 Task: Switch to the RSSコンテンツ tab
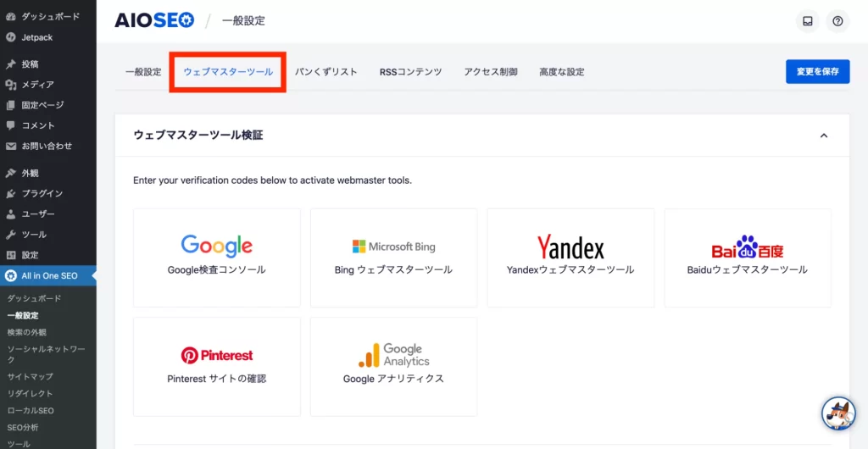click(x=410, y=72)
